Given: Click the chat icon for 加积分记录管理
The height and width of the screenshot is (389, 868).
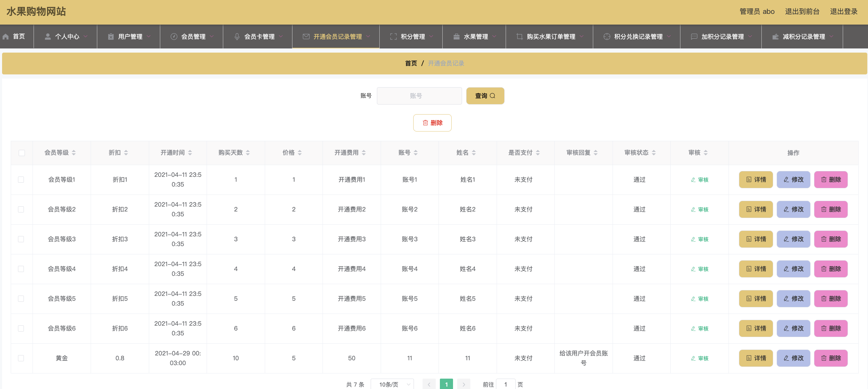Looking at the screenshot, I should pyautogui.click(x=694, y=37).
